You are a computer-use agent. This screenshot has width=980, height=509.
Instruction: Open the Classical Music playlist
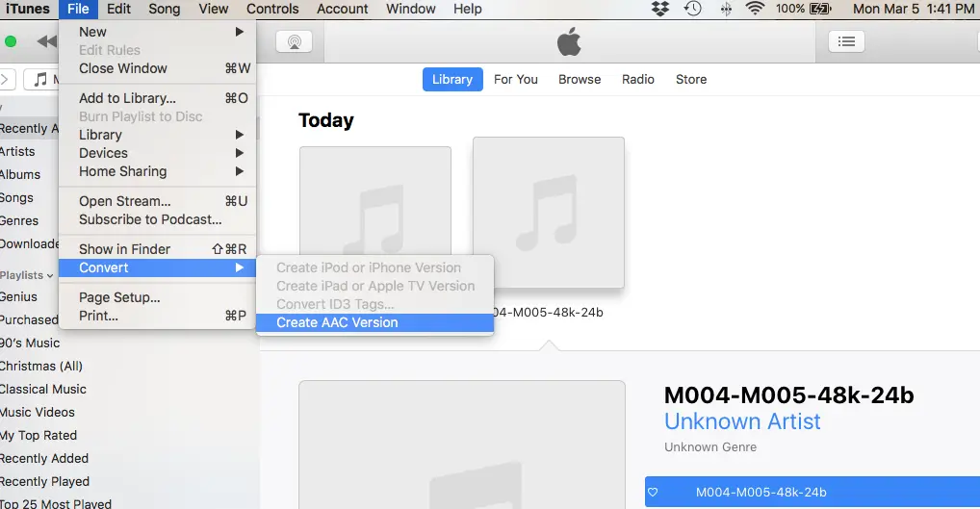point(43,389)
